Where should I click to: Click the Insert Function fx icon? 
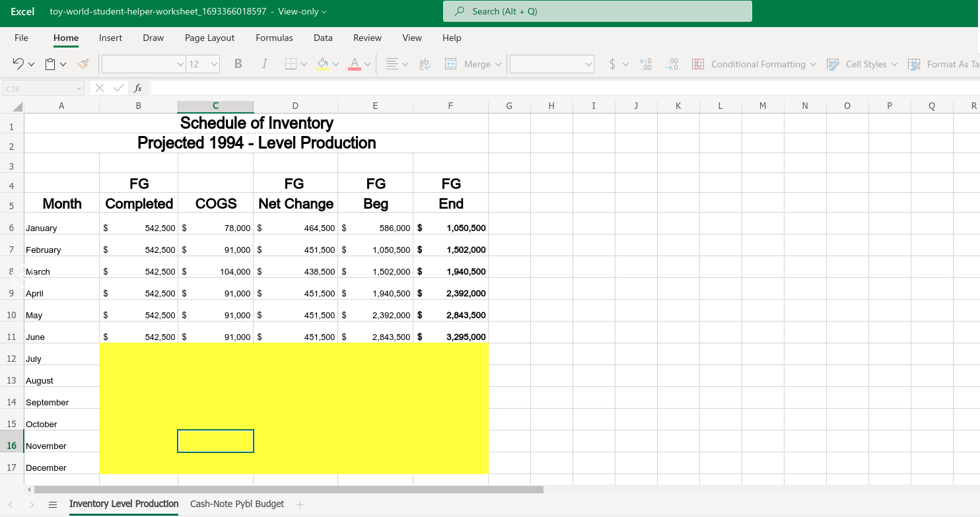[138, 88]
